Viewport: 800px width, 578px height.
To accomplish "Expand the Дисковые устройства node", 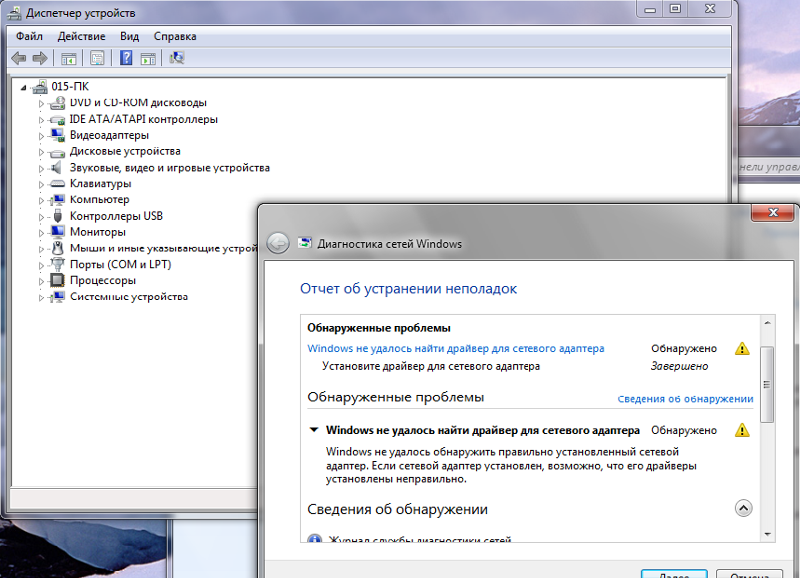I will click(x=41, y=153).
